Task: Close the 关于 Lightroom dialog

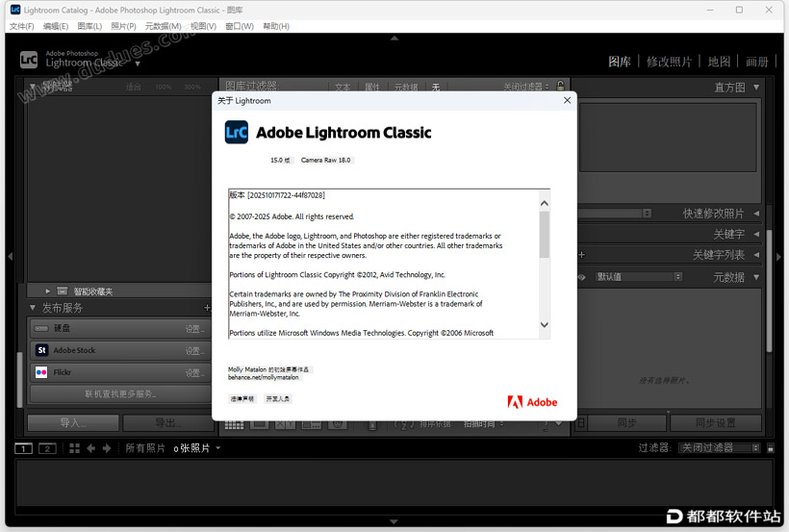Action: click(x=567, y=100)
